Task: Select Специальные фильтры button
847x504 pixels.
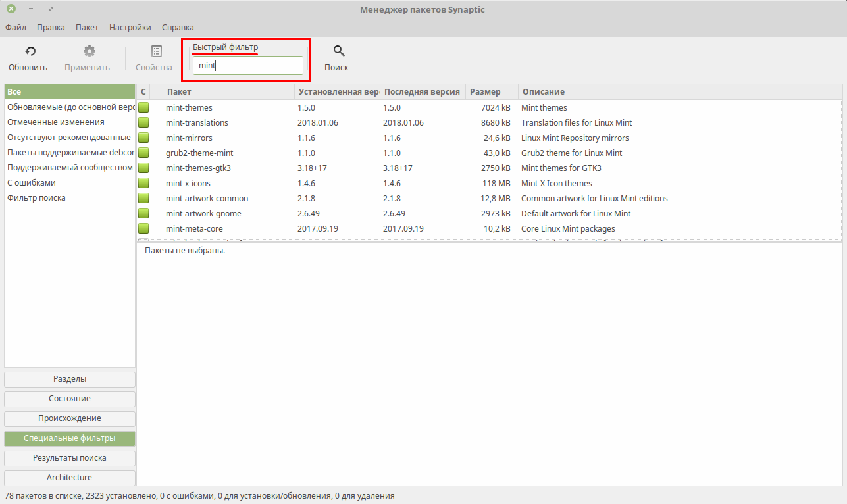Action: pos(70,438)
